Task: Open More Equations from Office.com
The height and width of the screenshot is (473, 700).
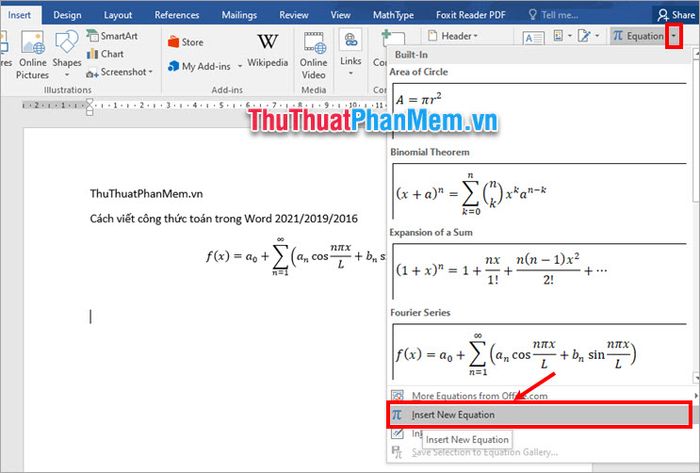Action: (540, 396)
